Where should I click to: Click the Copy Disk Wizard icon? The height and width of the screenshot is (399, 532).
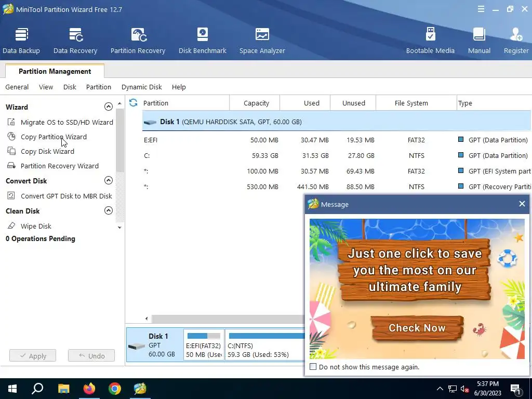coord(11,151)
